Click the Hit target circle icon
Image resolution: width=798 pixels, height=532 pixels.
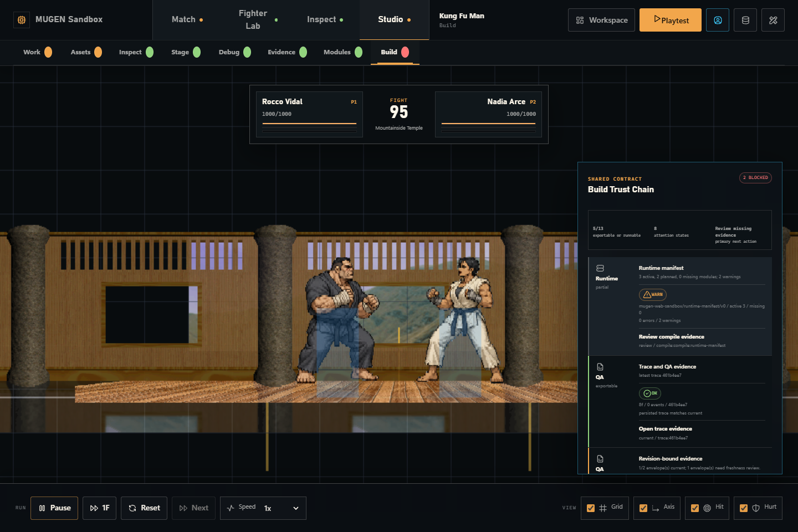707,508
